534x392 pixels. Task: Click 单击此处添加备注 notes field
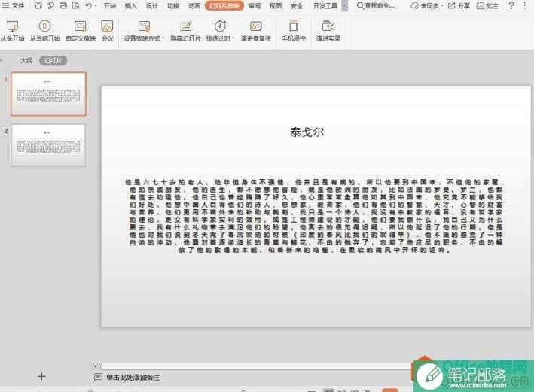(x=133, y=378)
